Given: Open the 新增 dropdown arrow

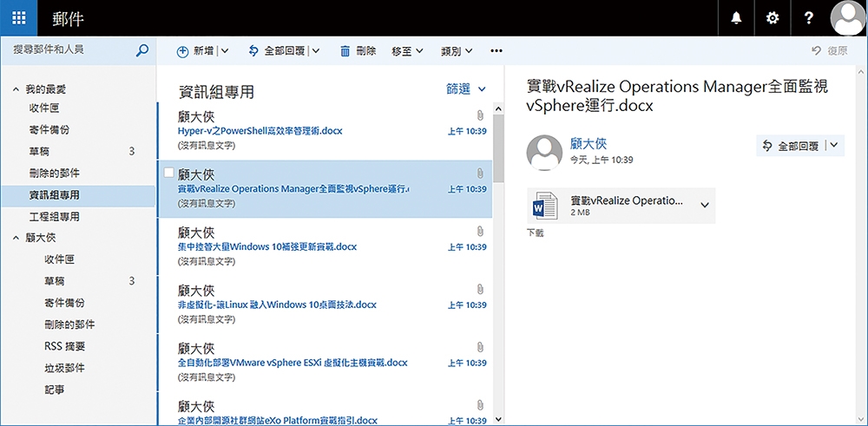Looking at the screenshot, I should click(225, 51).
